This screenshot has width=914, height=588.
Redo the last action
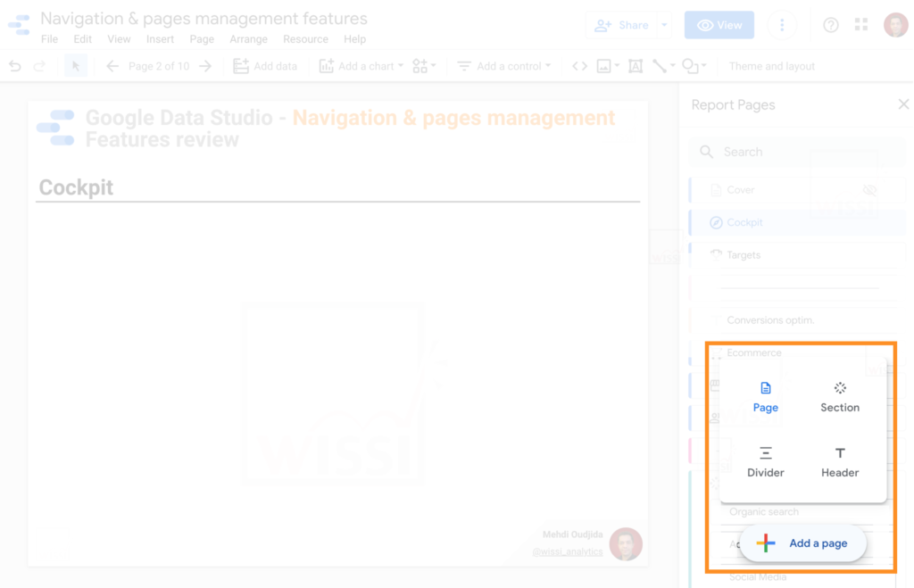pyautogui.click(x=39, y=66)
